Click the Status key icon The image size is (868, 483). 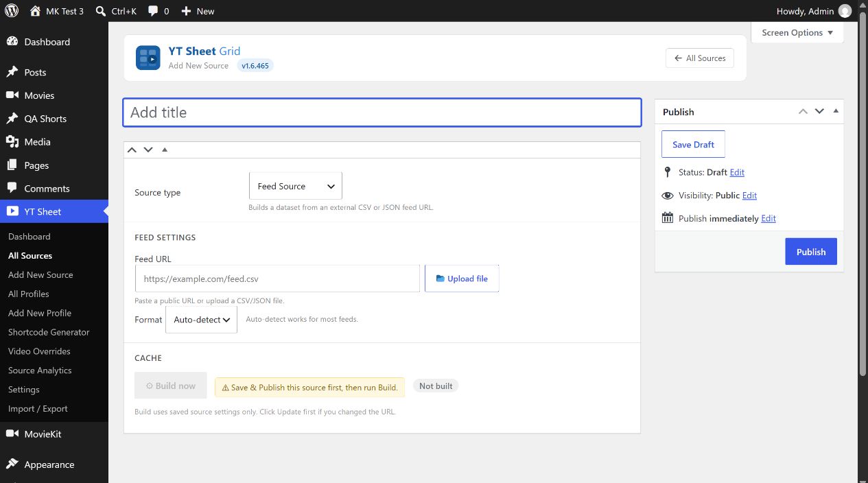[667, 172]
